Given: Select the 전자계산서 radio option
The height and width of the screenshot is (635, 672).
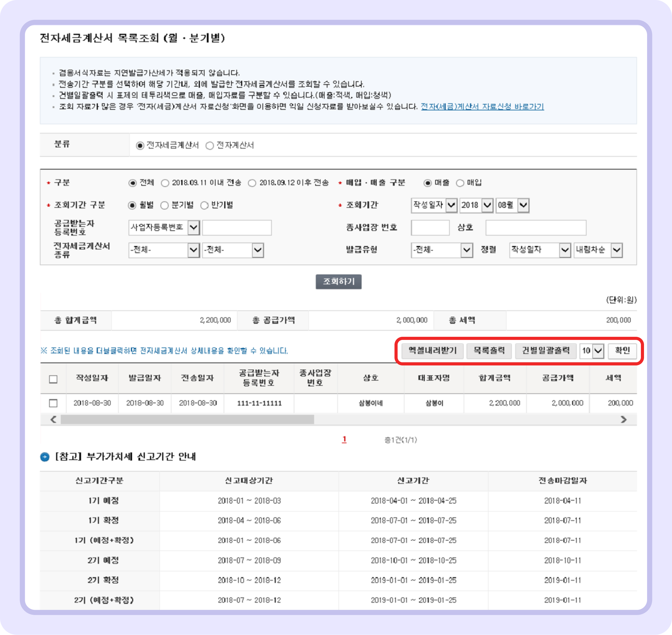Looking at the screenshot, I should coord(210,146).
